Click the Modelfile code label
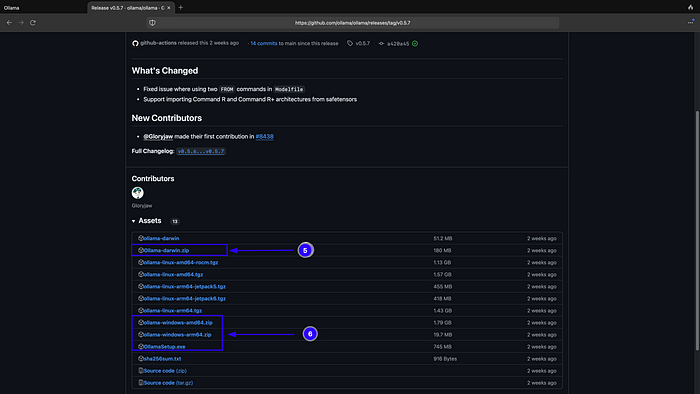Screen dimensions: 700x394 click(289, 90)
